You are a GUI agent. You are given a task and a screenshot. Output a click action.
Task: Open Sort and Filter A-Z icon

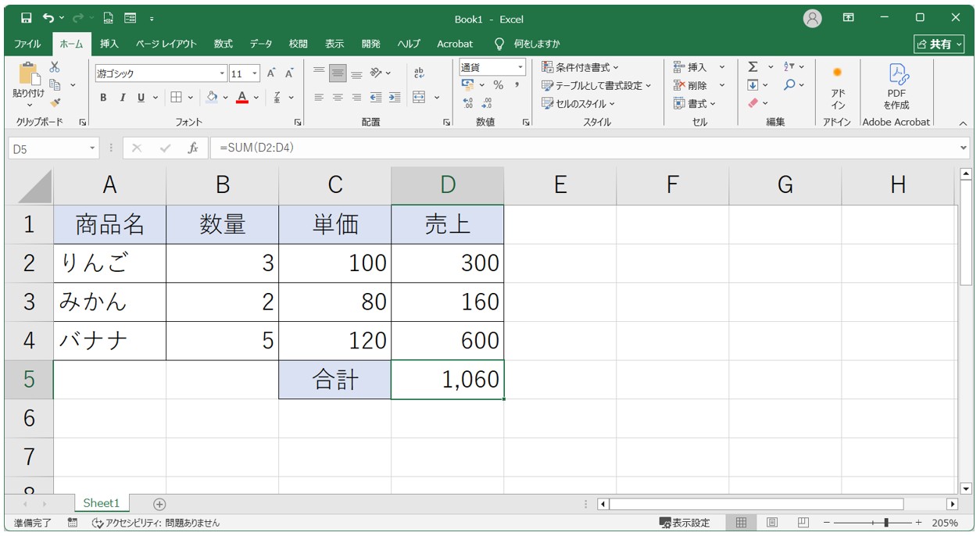click(789, 67)
